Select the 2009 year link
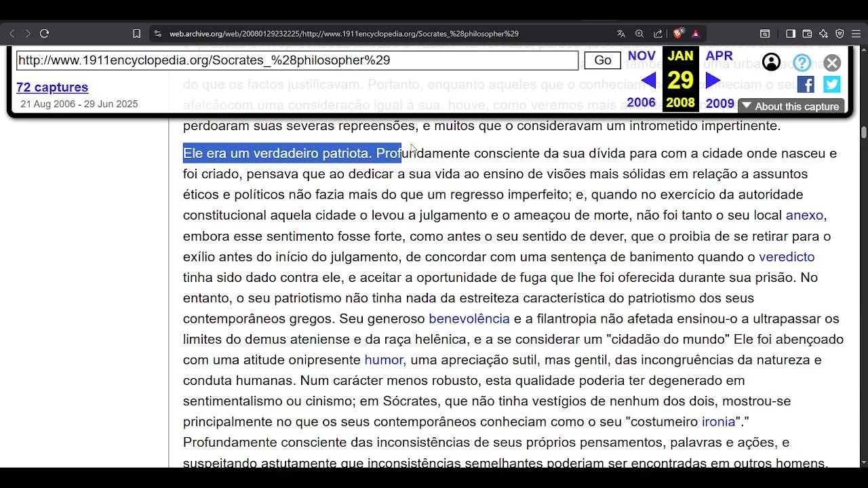 719,104
